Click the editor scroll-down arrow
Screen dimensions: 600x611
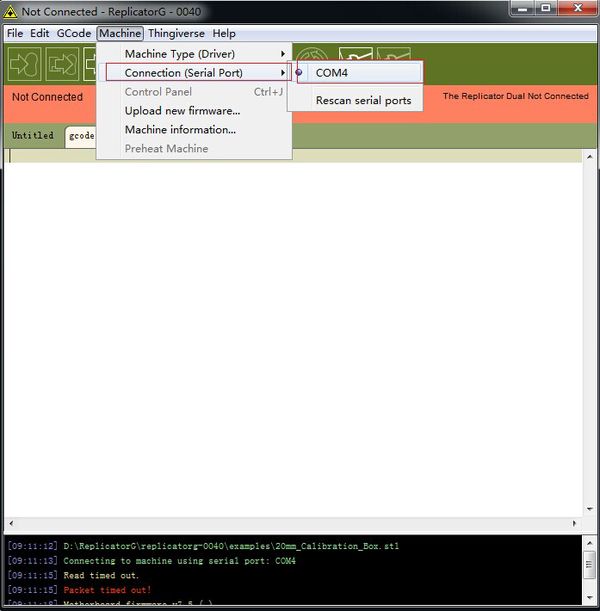point(589,509)
